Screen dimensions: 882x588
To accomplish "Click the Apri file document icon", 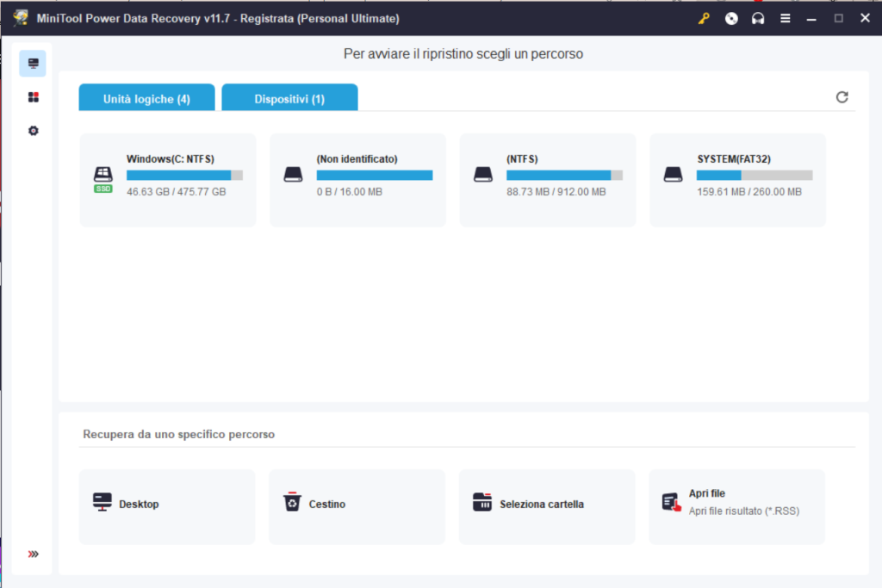I will (x=672, y=503).
